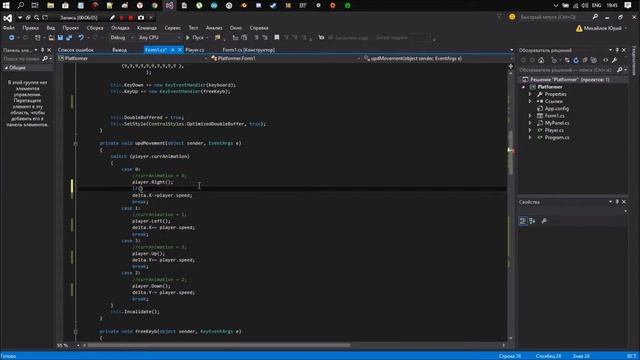Viewport: 640px width, 360px height.
Task: Click the feedback smiley icon
Action: point(512,17)
